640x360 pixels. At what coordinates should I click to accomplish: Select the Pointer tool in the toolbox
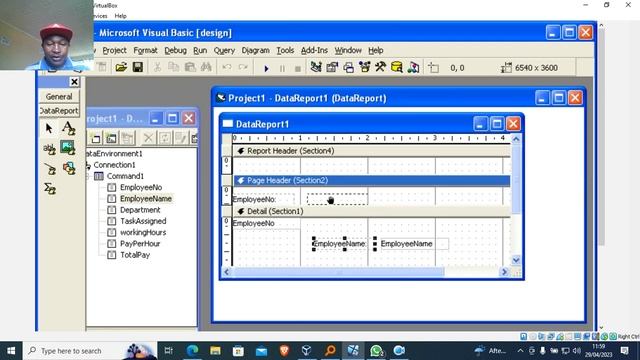click(49, 129)
